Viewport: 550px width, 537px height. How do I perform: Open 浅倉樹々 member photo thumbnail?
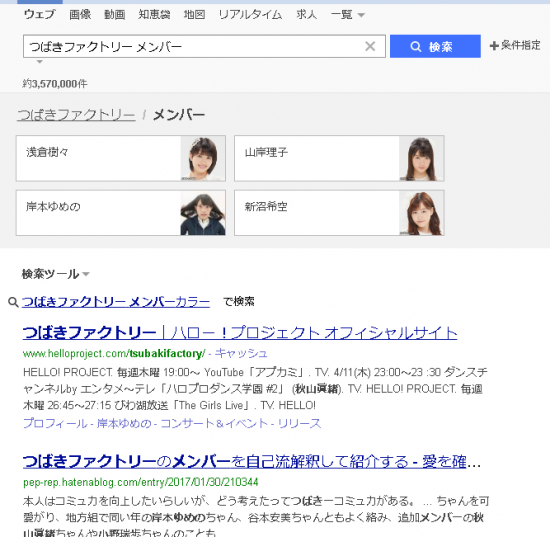pyautogui.click(x=203, y=159)
